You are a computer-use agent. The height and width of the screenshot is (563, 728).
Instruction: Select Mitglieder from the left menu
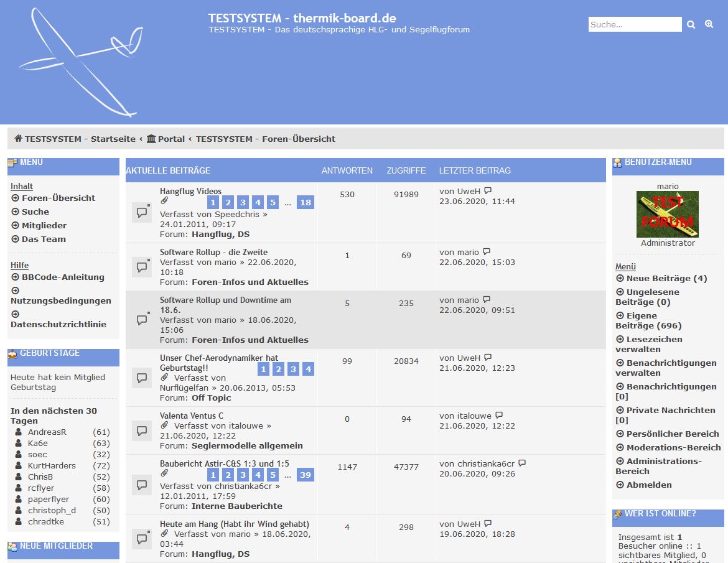[x=44, y=225]
